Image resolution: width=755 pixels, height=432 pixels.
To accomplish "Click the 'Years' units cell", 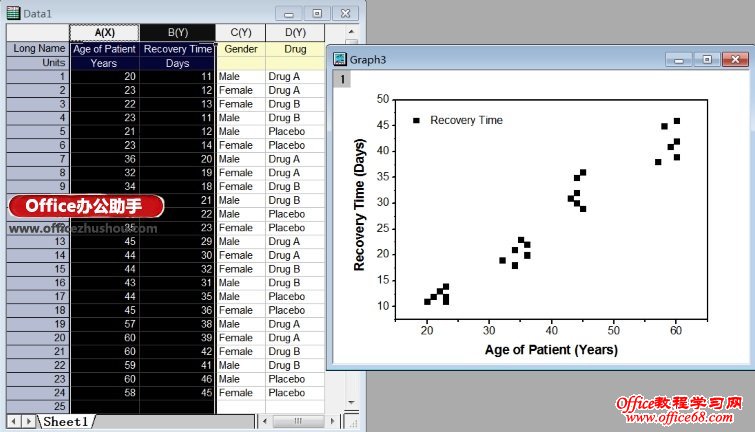I will 104,63.
